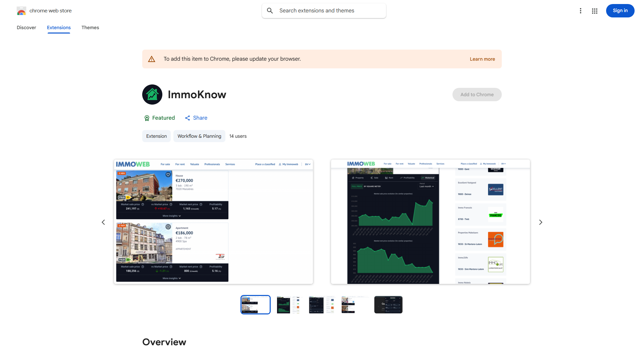Click the Featured badge icon

click(x=147, y=118)
